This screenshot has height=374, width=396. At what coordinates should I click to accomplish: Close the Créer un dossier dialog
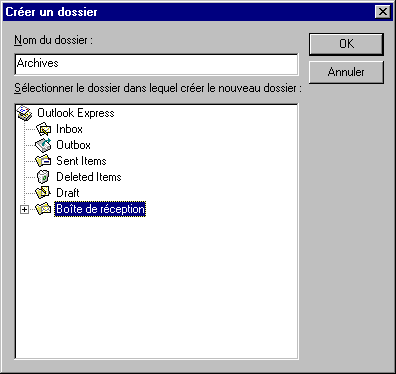tap(383, 12)
